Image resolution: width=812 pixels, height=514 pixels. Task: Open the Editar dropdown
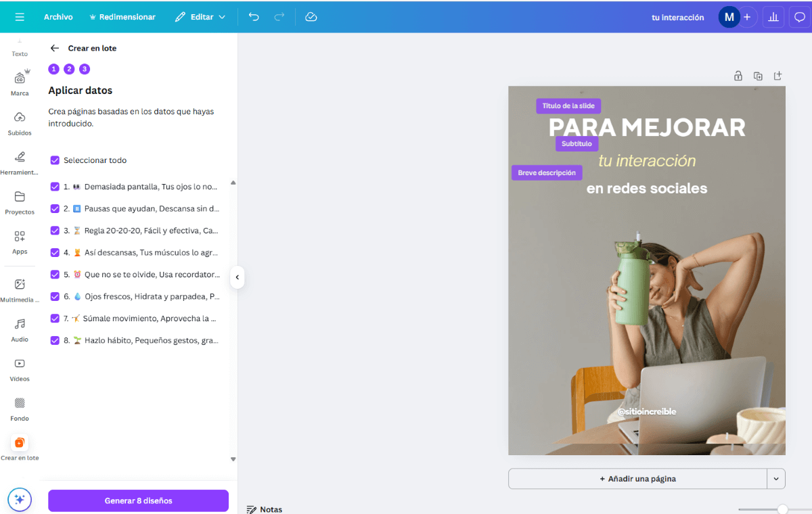tap(200, 17)
